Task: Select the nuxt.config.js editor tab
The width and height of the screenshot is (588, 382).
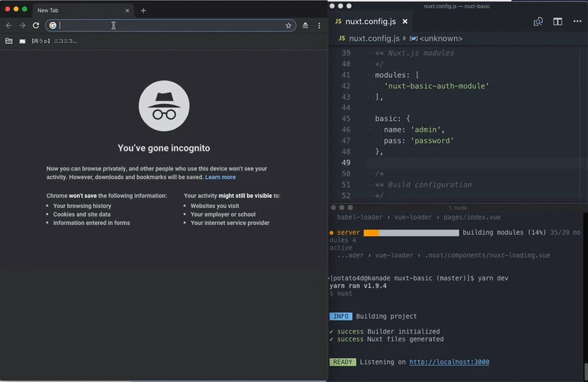Action: (370, 21)
